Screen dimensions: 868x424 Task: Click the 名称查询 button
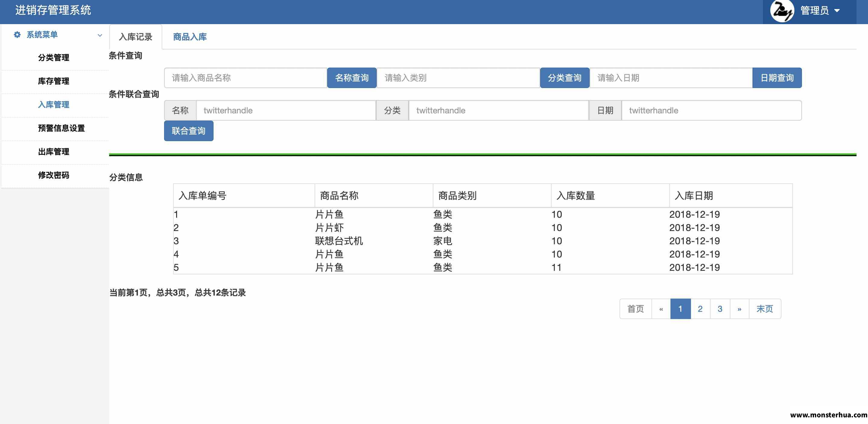point(352,78)
